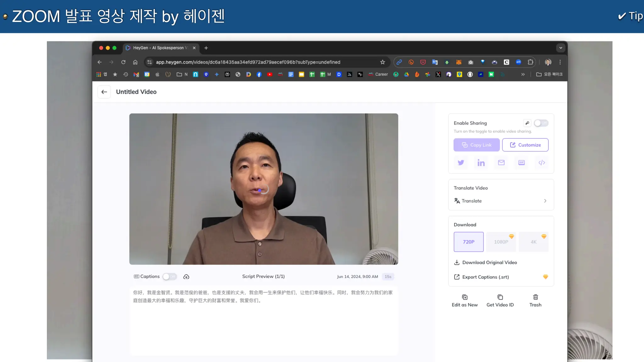Screen dimensions: 644x362
Task: Open the Facebook bookmark
Action: coord(259,74)
